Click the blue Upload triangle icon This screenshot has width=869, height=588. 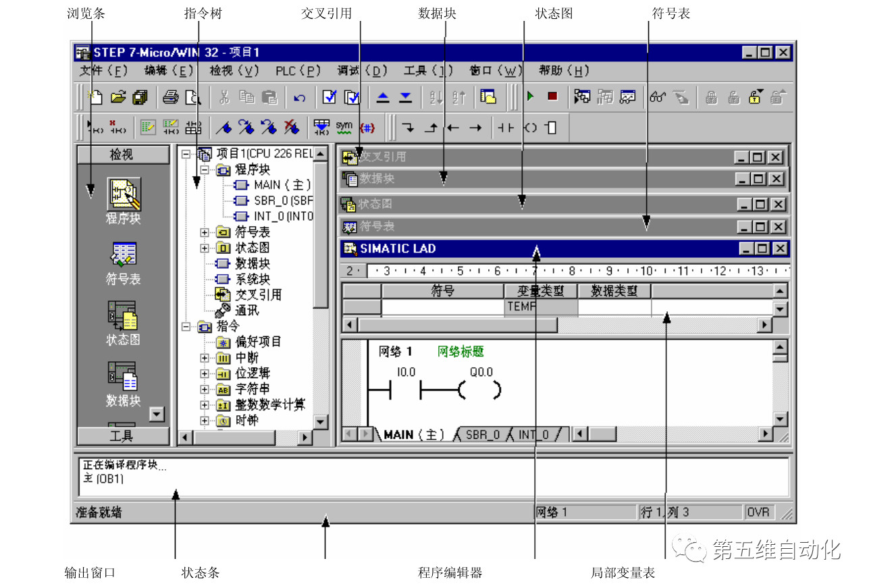point(383,97)
